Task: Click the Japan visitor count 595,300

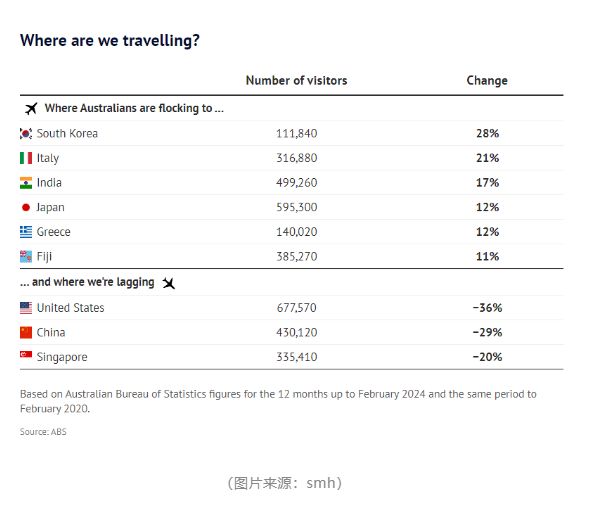Action: point(296,208)
